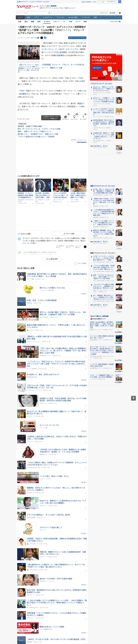This screenshot has width=138, height=644.
Task: Click the 購入履歴 link
Action: pos(112,13)
